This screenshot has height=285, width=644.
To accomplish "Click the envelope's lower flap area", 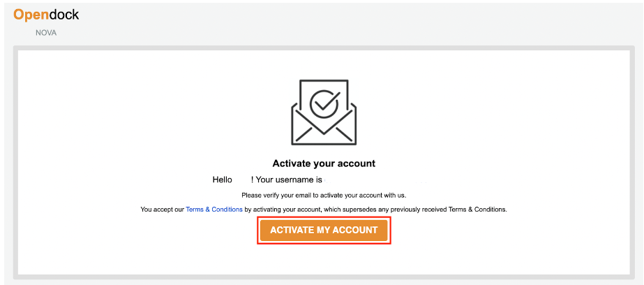I will pyautogui.click(x=324, y=131).
